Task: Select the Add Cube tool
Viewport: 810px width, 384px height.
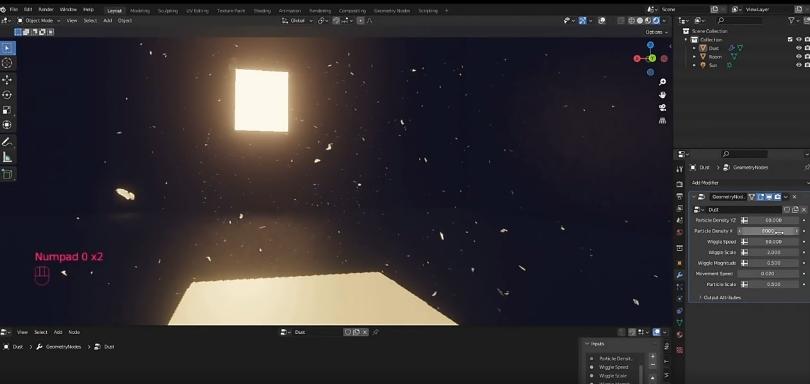Action: click(7, 174)
